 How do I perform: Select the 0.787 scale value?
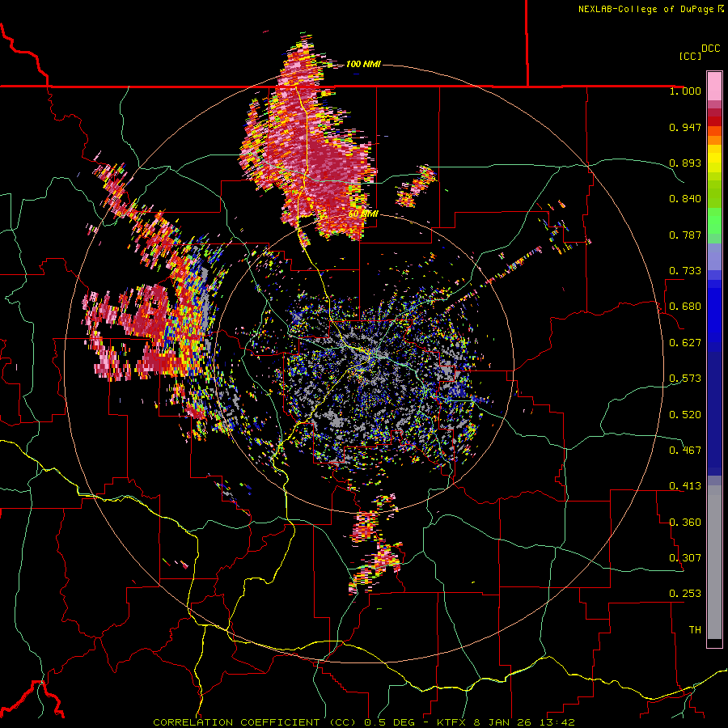click(x=685, y=235)
